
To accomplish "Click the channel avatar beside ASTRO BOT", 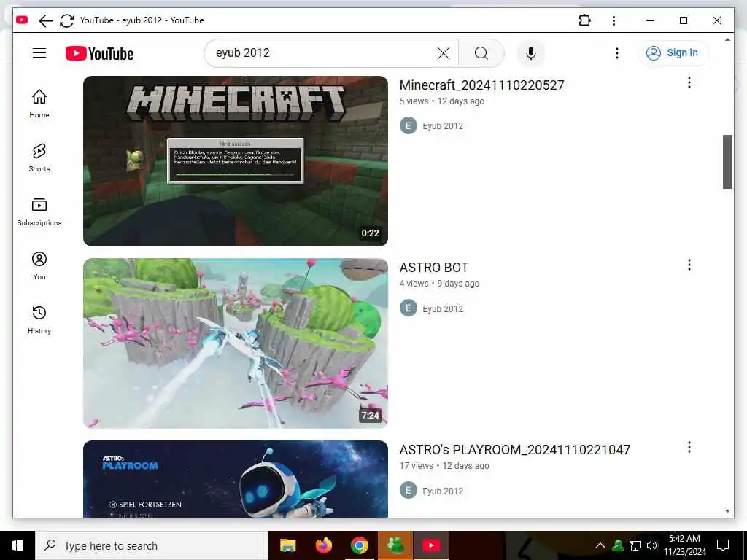I will coord(409,308).
